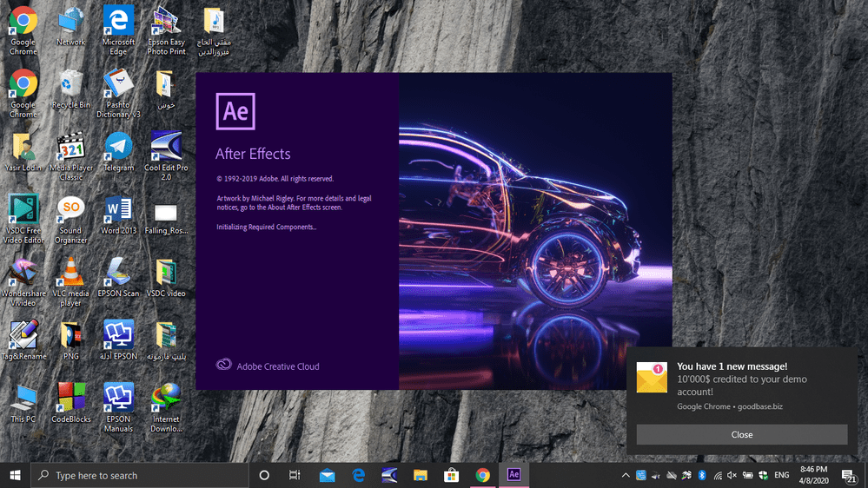
Task: Show hidden system tray icons
Action: [x=626, y=475]
